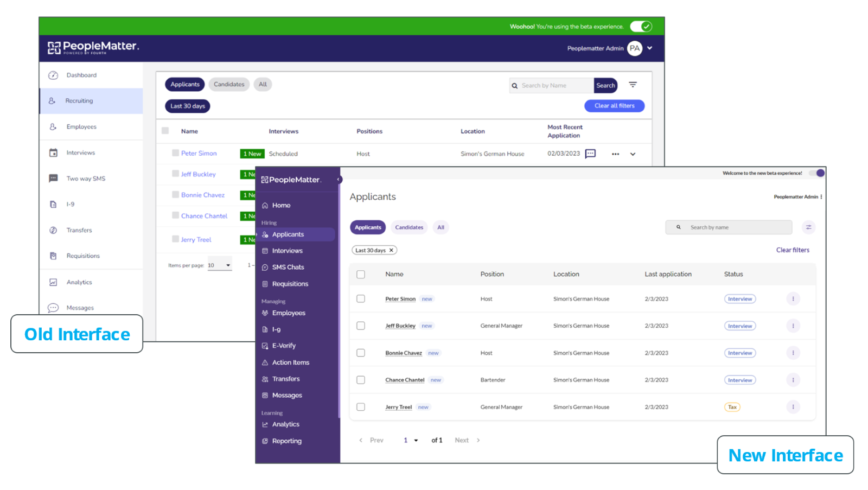Screen dimensions: 868x490
Task: Click the filter sliders icon in the new interface
Action: 808,227
